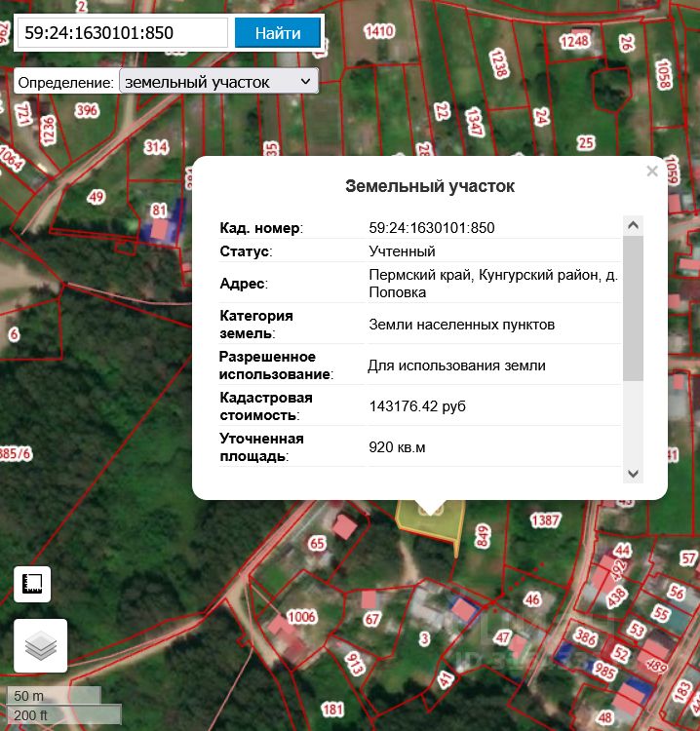
Task: Click parcel label 314 on map
Action: [x=156, y=147]
